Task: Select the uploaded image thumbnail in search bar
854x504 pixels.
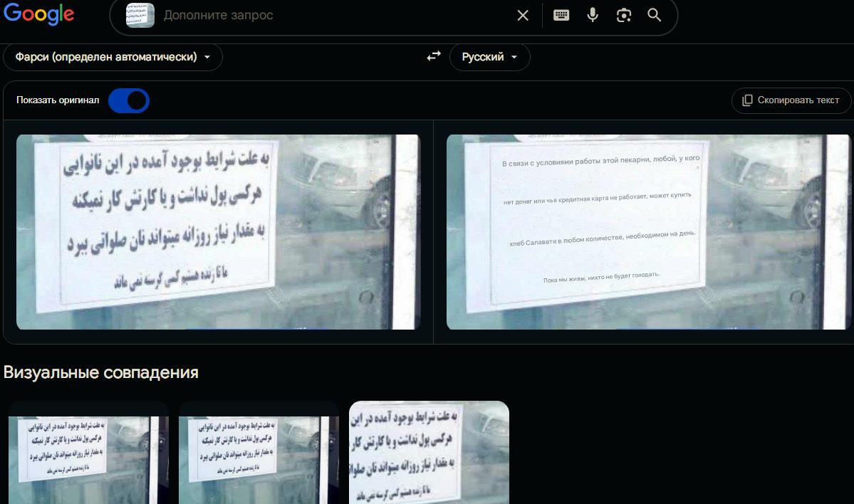Action: point(140,15)
